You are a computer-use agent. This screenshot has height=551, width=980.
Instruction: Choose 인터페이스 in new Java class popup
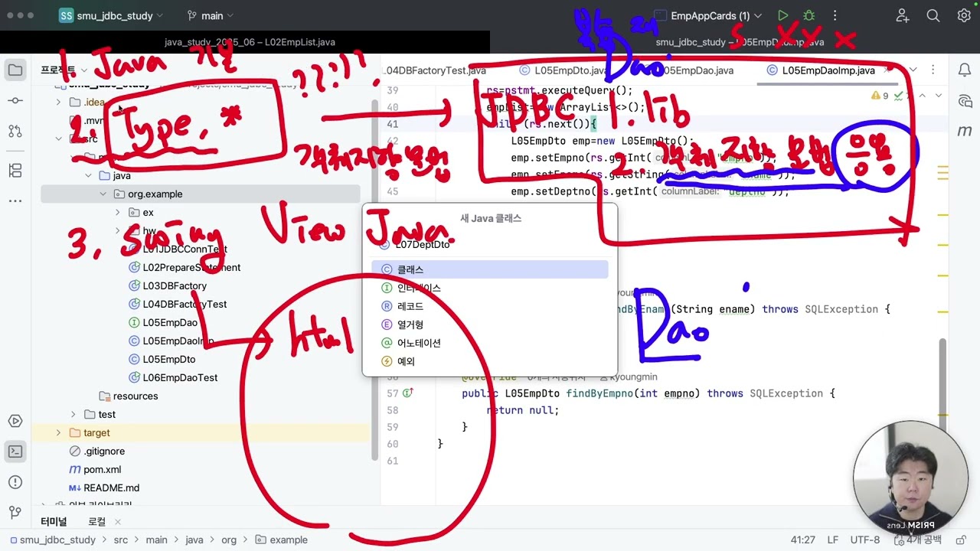[x=490, y=288]
